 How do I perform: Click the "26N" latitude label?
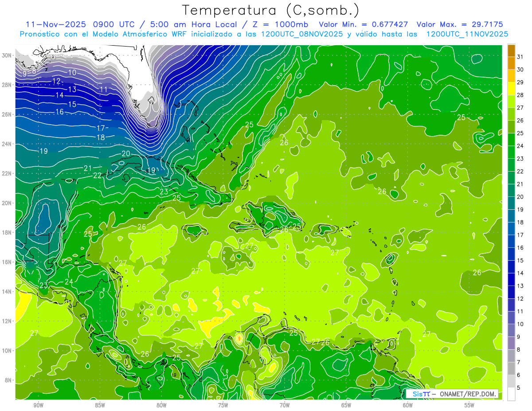pyautogui.click(x=7, y=114)
